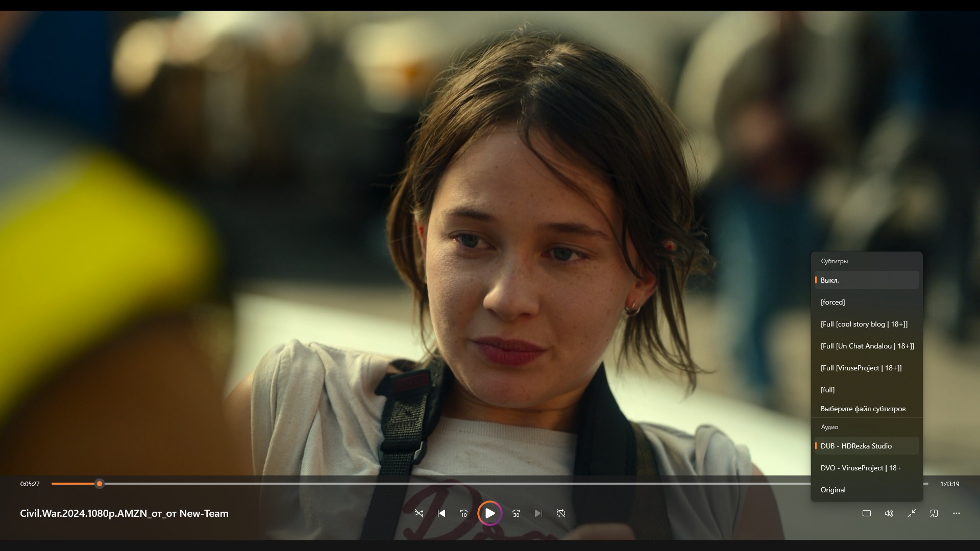Choose cool story blog 18+ subtitles

tap(867, 324)
